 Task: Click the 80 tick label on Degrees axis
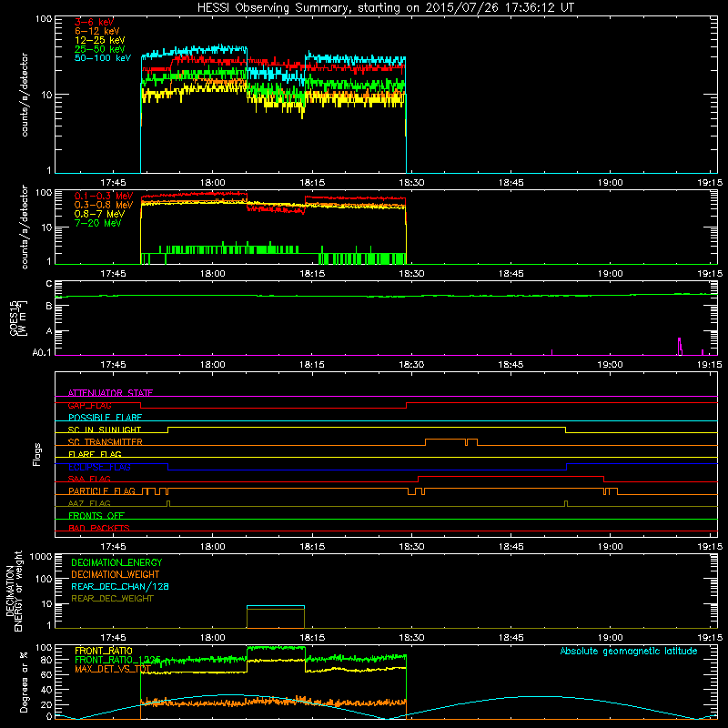coord(46,660)
